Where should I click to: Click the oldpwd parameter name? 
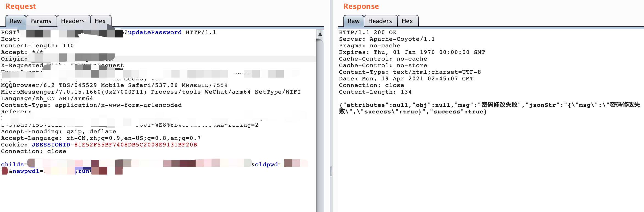[267, 165]
